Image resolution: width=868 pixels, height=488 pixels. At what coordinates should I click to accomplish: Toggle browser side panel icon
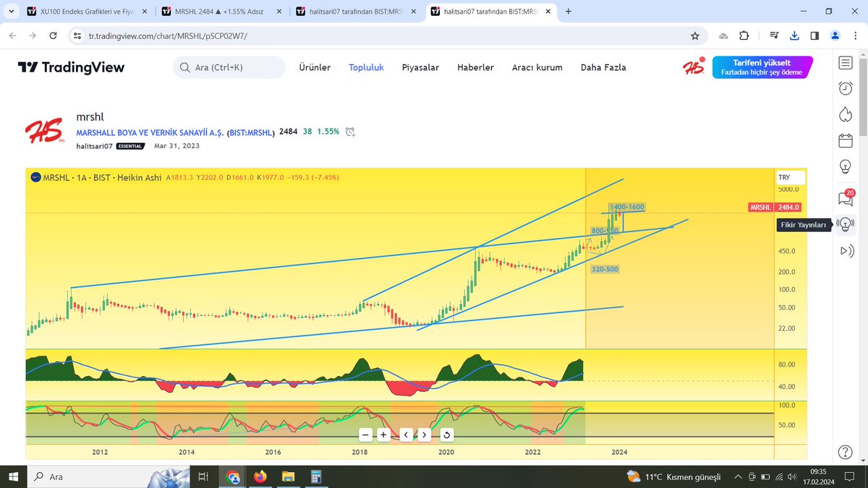point(814,35)
